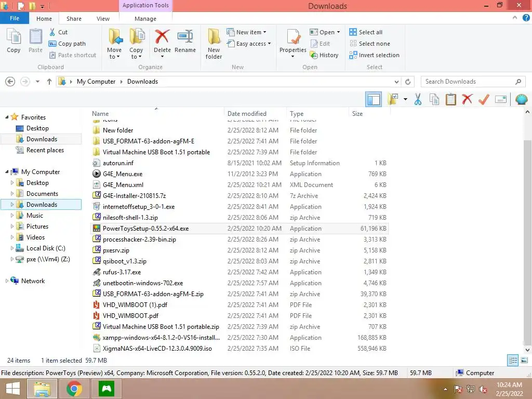The width and height of the screenshot is (532, 399).
Task: Switch to large icons view layout
Action: pyautogui.click(x=524, y=361)
